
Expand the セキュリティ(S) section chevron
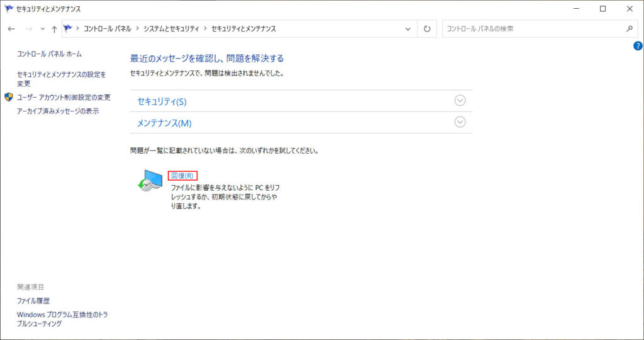click(x=460, y=101)
